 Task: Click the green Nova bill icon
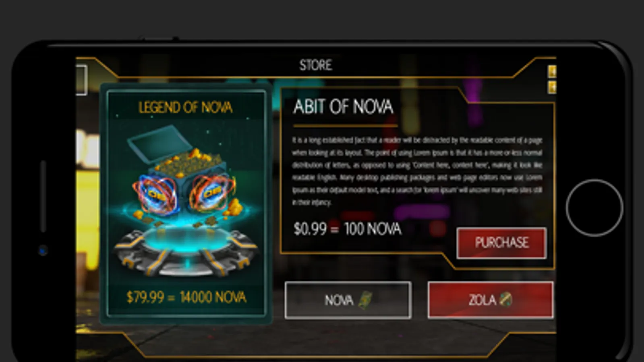click(x=365, y=300)
